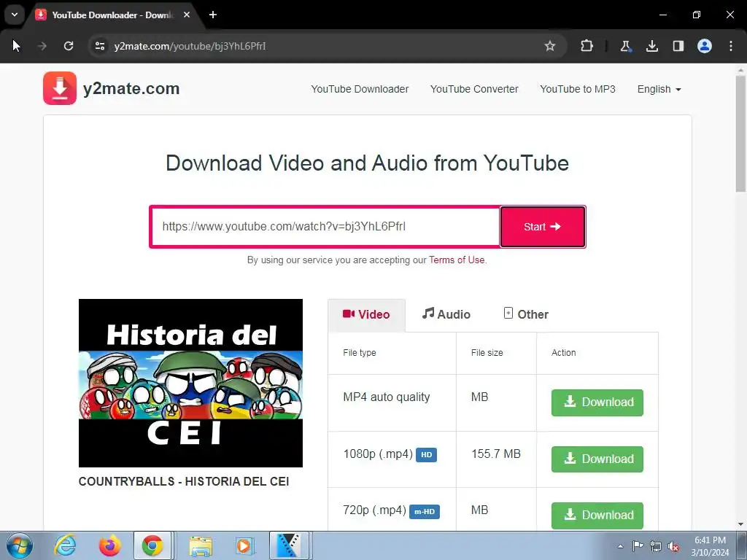
Task: Click y2mate.com site title
Action: [131, 88]
